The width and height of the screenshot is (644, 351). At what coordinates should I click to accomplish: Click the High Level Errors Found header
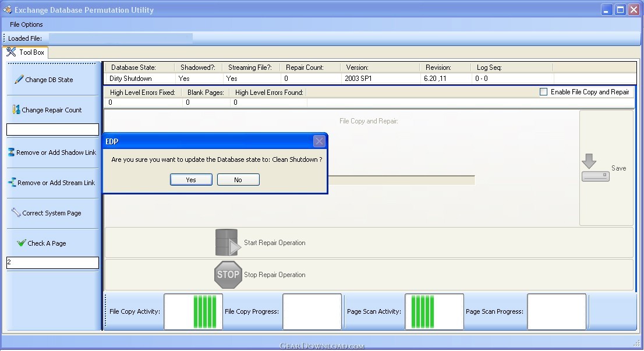269,93
